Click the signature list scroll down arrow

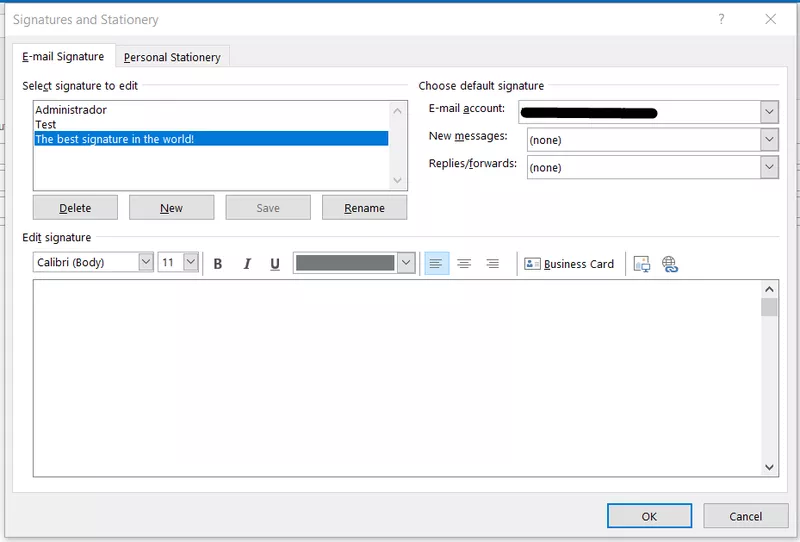pos(398,181)
